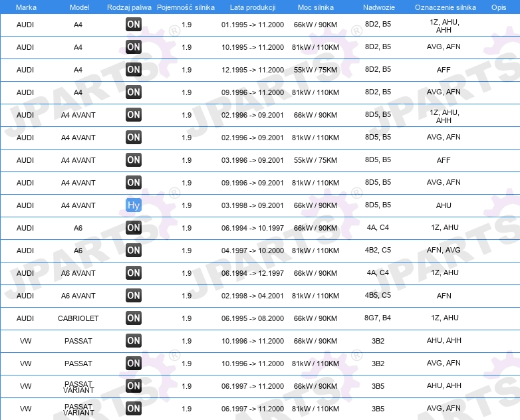Click ON icon in A6 06.1994 -> 10.1997 row
520x420 pixels.
pos(134,228)
